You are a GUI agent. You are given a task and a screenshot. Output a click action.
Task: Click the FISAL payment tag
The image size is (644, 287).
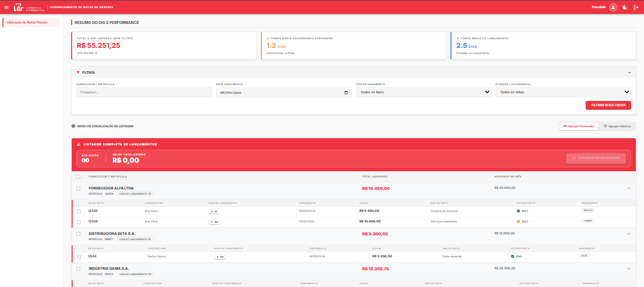point(584,255)
